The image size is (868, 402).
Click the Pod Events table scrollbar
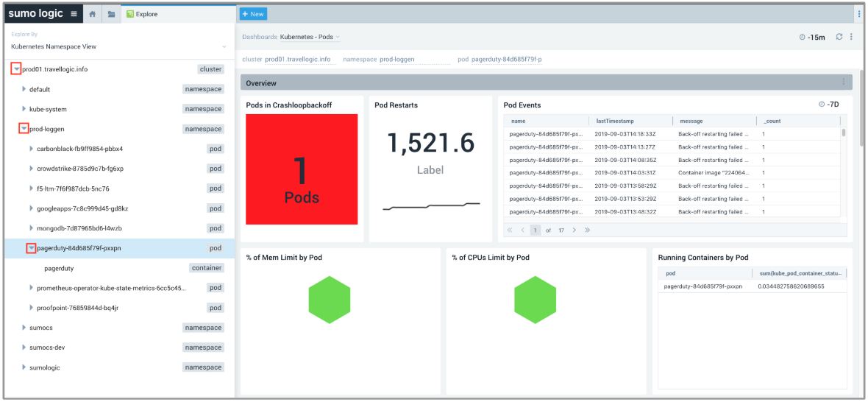click(x=843, y=133)
